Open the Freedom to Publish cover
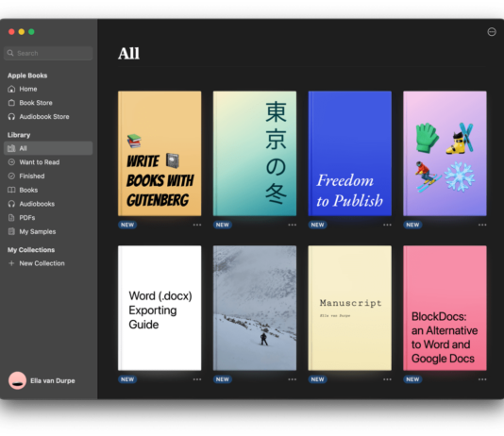504x436 pixels. click(350, 154)
